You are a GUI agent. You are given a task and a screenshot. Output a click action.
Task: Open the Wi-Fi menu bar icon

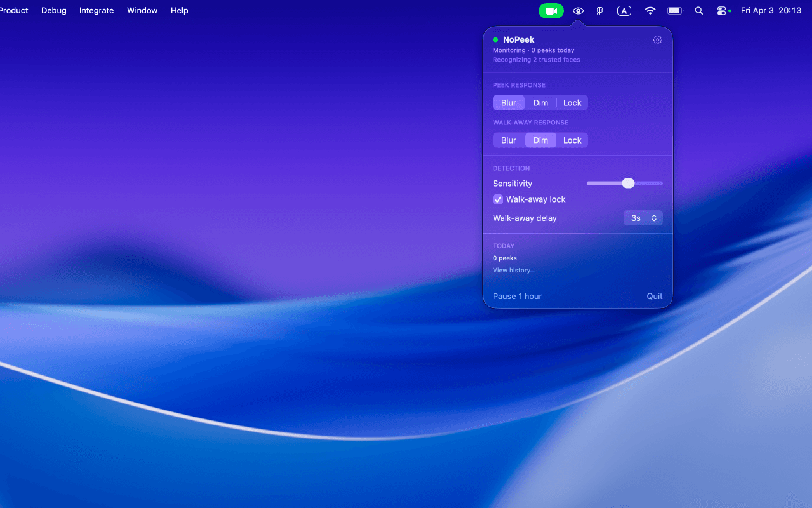coord(650,10)
